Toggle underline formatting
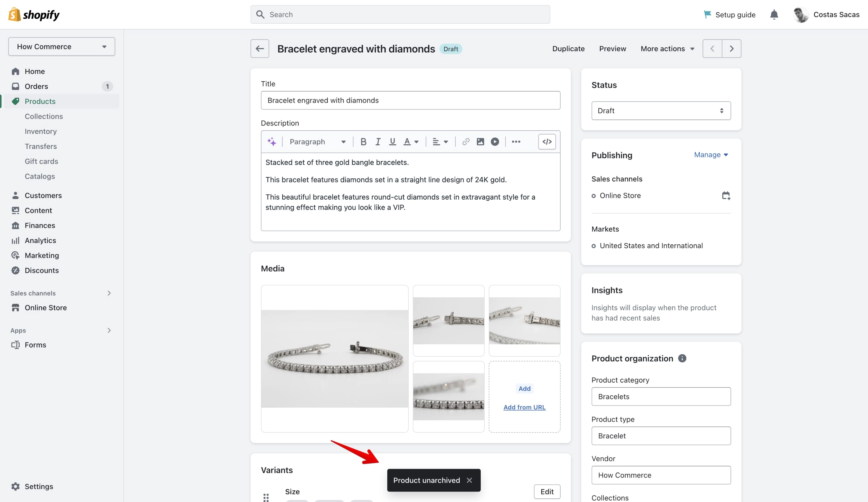 click(392, 142)
